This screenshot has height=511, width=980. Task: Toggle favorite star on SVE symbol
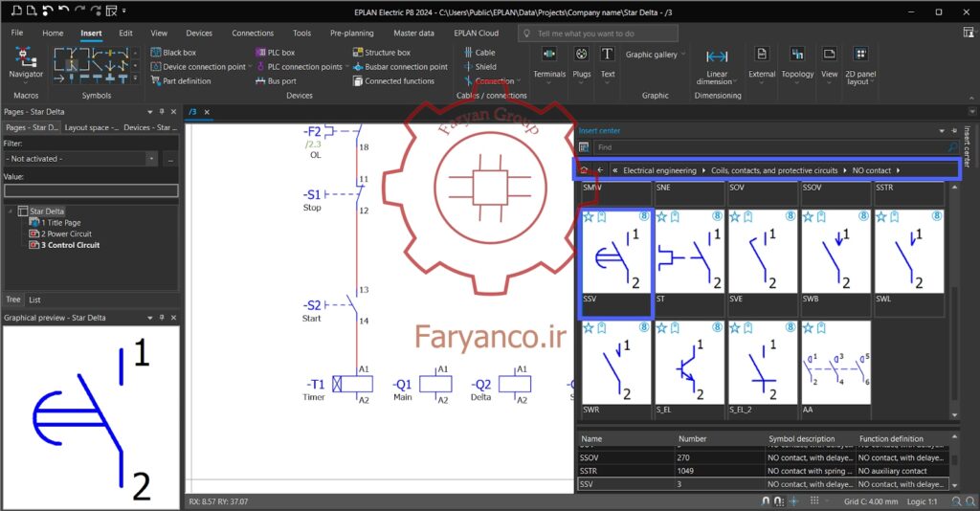(x=735, y=217)
